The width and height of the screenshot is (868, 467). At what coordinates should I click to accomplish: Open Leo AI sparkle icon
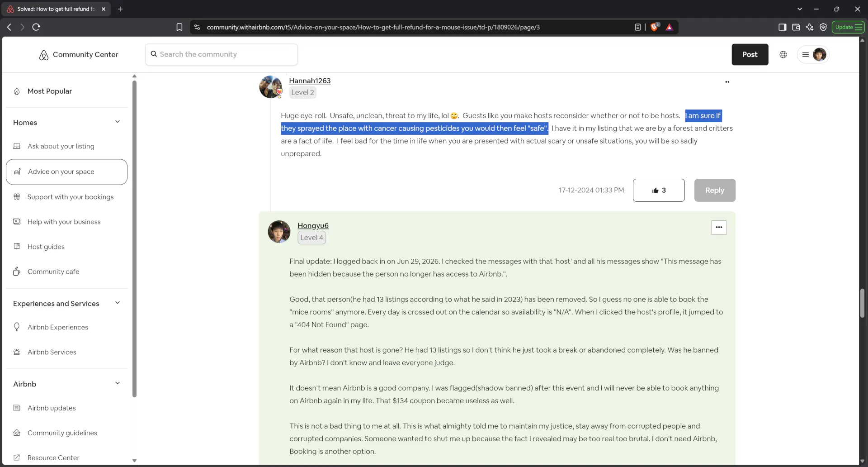(x=810, y=27)
